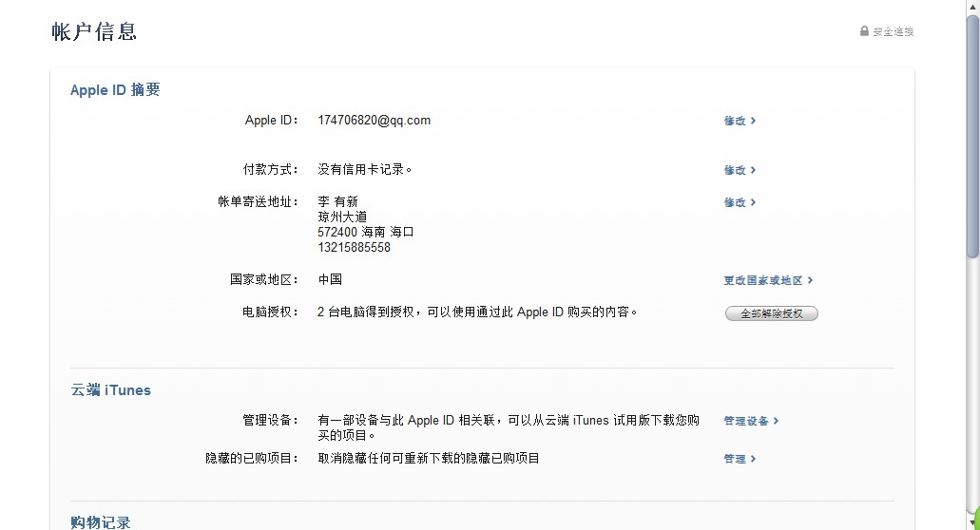Click 修改 link for 帐单寄送地址

coord(740,202)
